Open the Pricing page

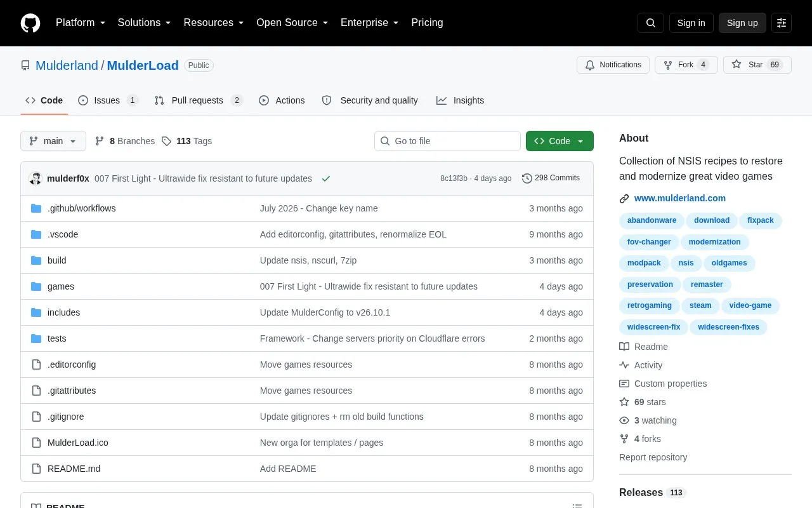[427, 23]
